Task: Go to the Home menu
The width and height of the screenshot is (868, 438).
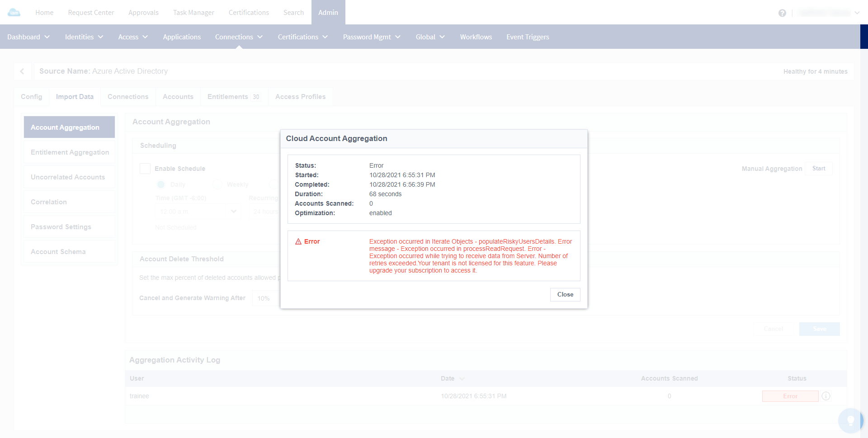Action: [x=44, y=13]
